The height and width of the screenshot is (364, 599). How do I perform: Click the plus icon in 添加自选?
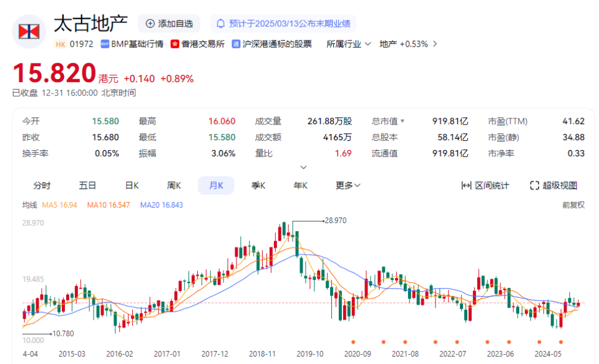click(x=150, y=24)
